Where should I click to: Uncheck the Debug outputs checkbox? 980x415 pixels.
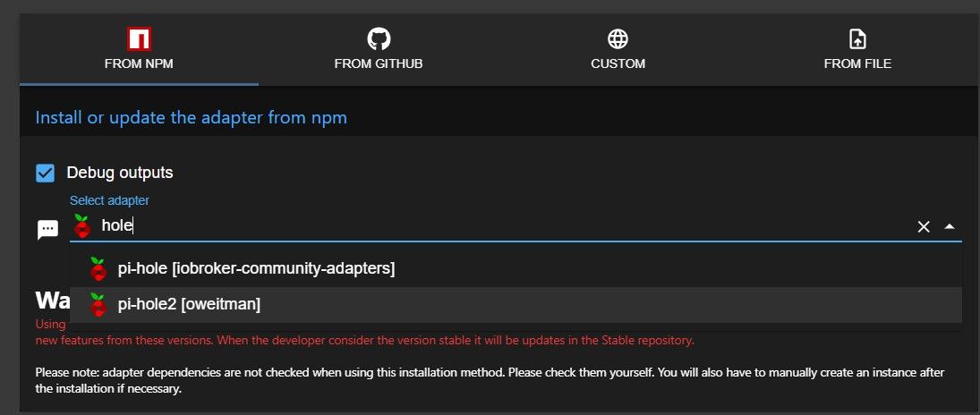tap(45, 173)
